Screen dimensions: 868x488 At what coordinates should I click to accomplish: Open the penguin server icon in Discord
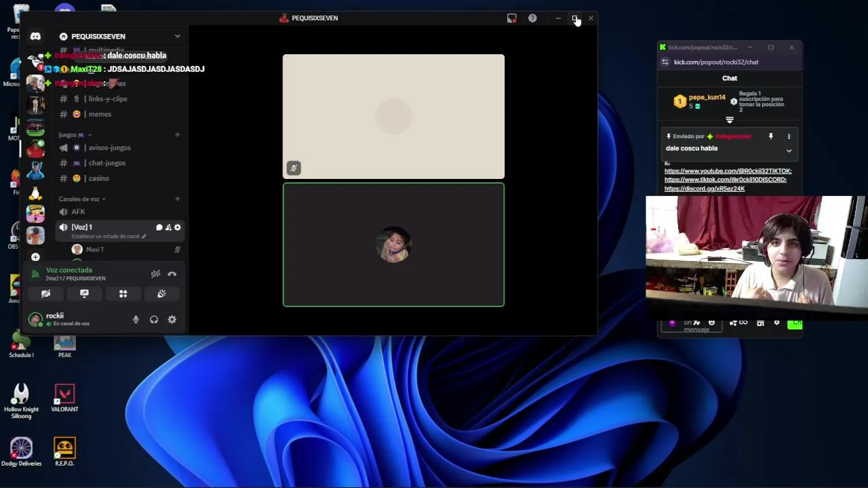coord(35,192)
